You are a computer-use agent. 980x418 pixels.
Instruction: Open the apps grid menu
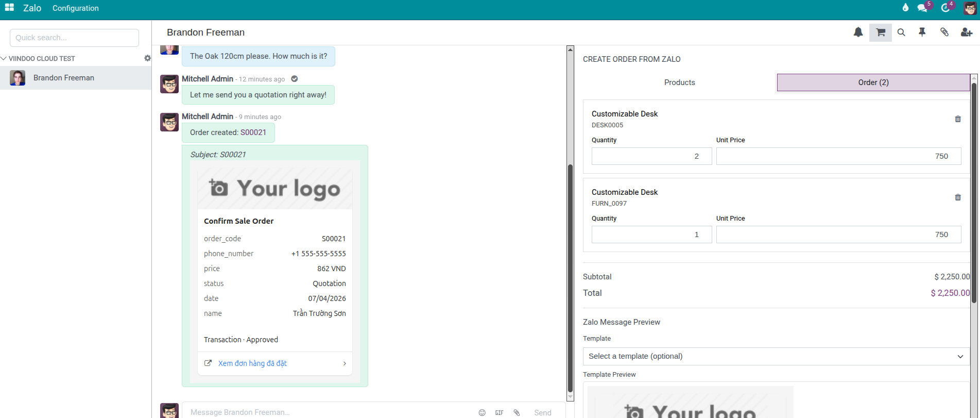9,8
